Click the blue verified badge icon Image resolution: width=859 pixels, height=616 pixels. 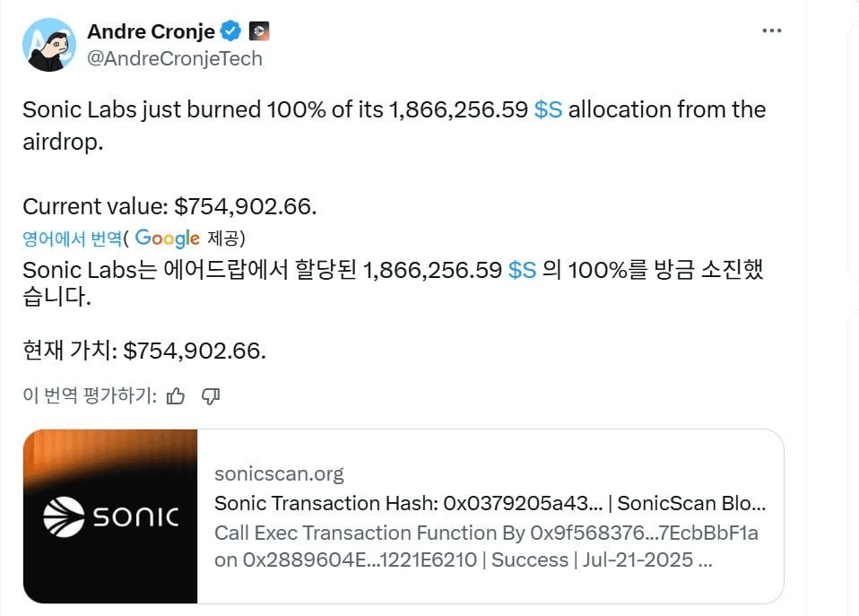[x=230, y=30]
